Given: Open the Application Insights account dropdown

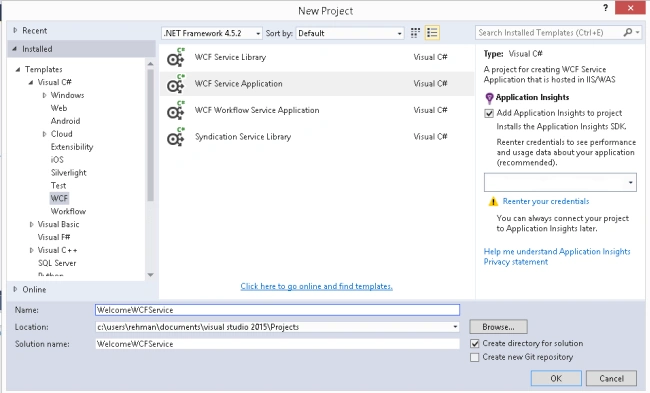Looking at the screenshot, I should pyautogui.click(x=560, y=182).
